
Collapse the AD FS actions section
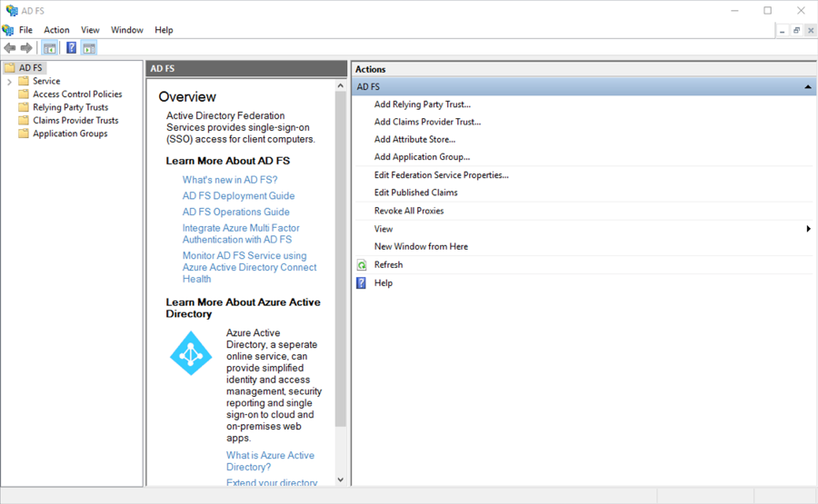(x=808, y=87)
